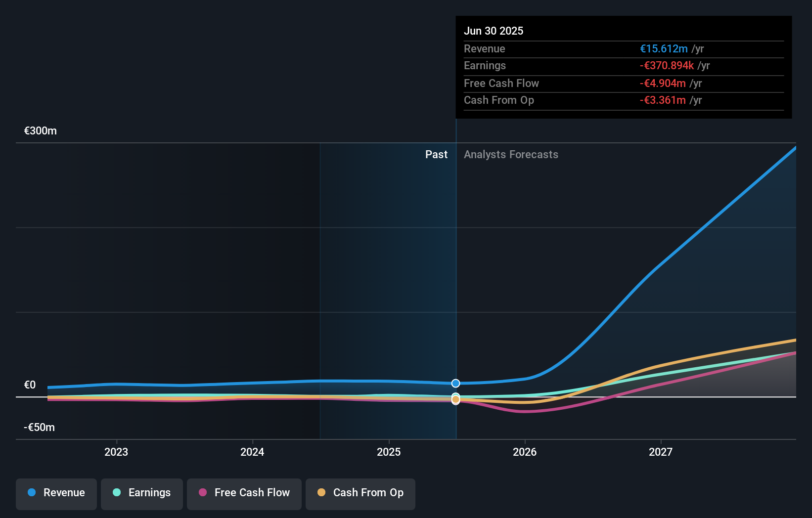Open the Earnings legend chip options

tap(141, 493)
